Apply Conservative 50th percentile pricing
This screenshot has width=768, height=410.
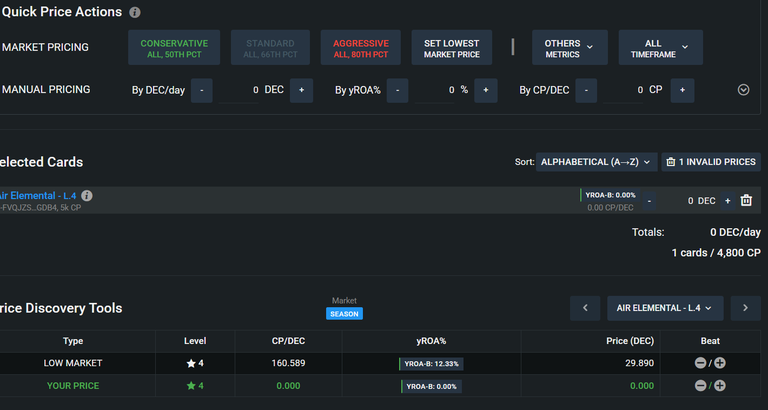click(174, 48)
